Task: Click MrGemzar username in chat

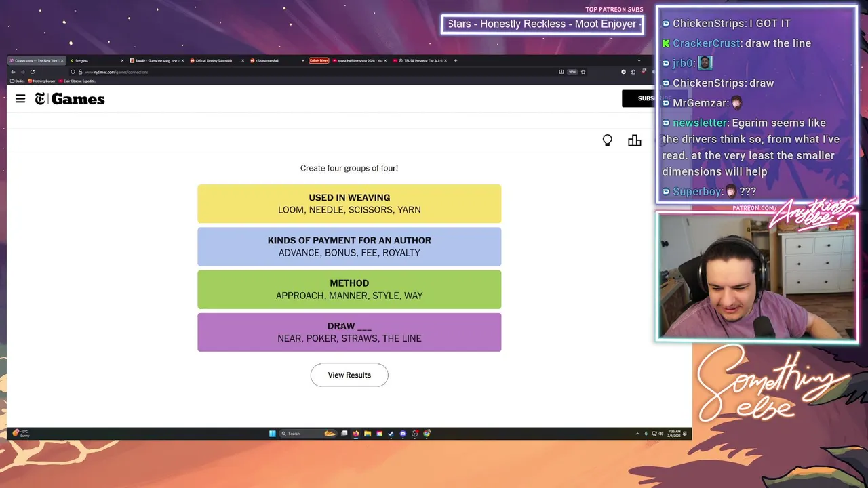Action: point(701,102)
